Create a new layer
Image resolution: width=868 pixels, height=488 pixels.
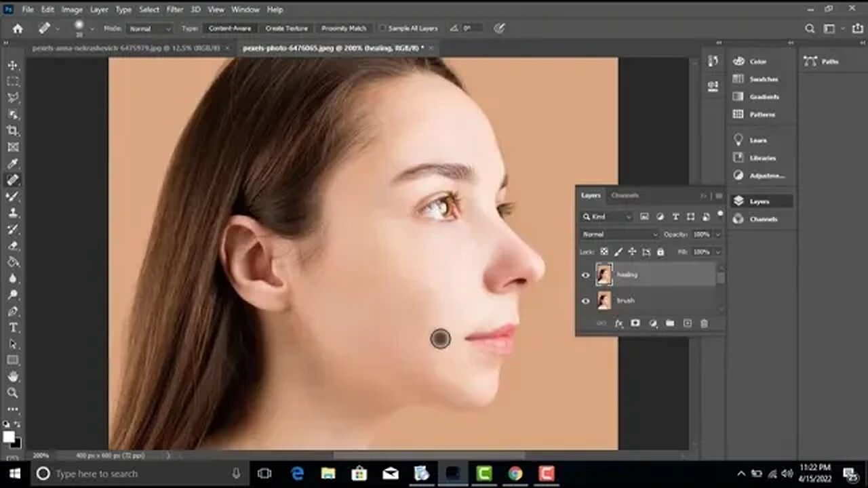pyautogui.click(x=687, y=324)
